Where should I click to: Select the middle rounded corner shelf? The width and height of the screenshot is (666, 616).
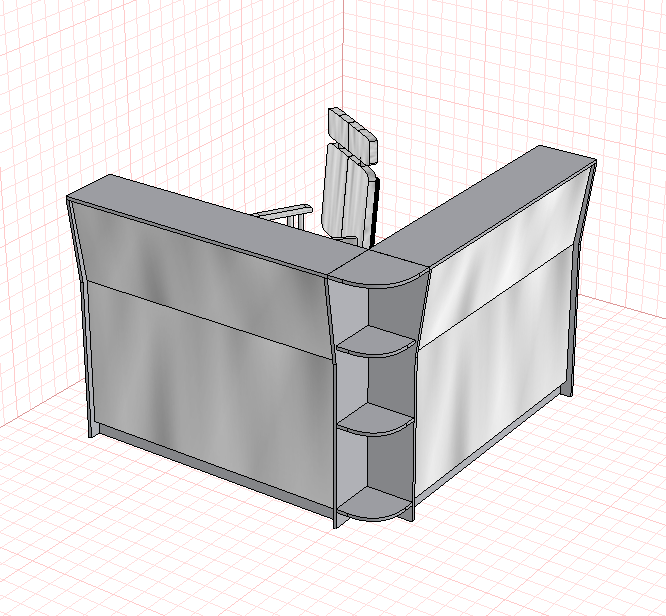click(375, 420)
